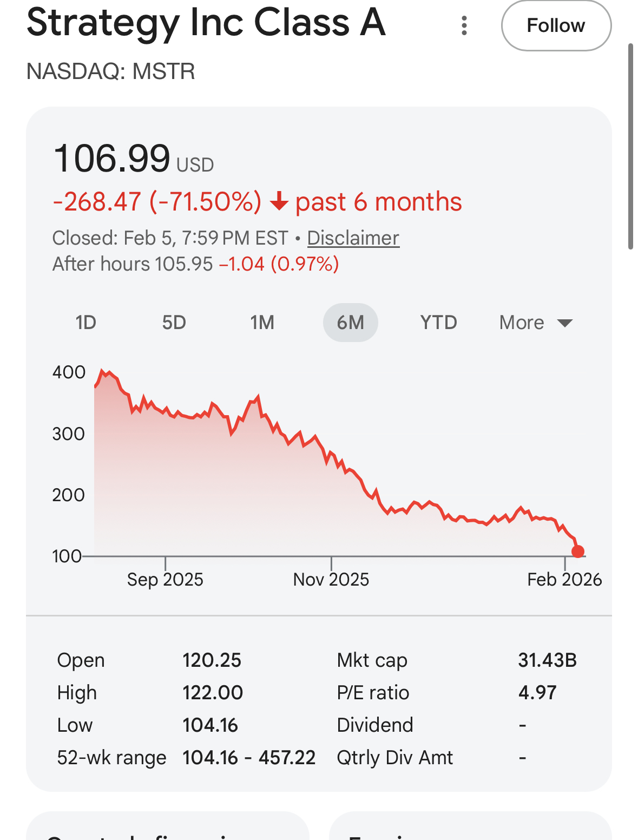
Task: Open the Disclaimer link
Action: [x=353, y=238]
